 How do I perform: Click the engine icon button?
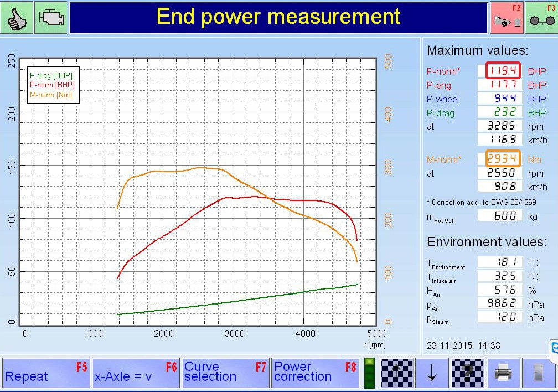tap(51, 17)
